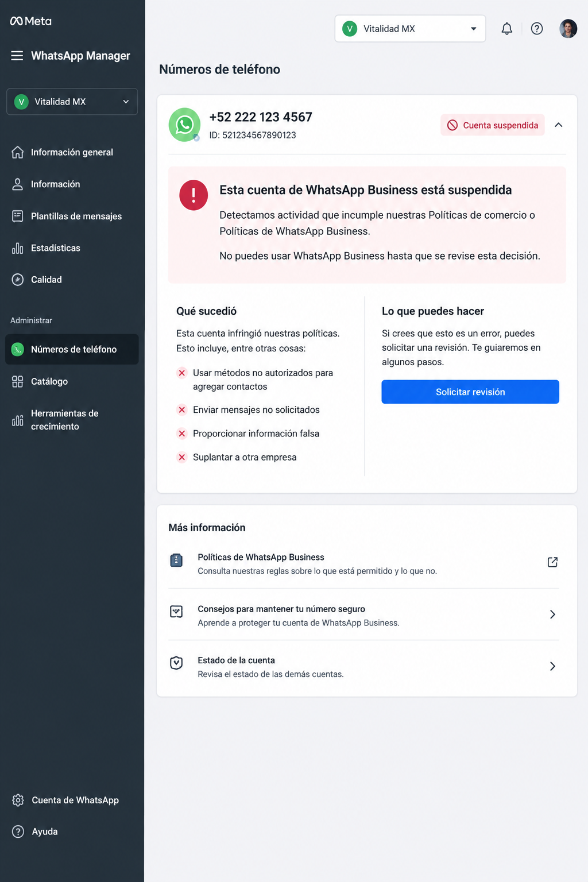Open the hamburger menu beside WhatsApp Manager
Screen dimensions: 588x882
(17, 56)
